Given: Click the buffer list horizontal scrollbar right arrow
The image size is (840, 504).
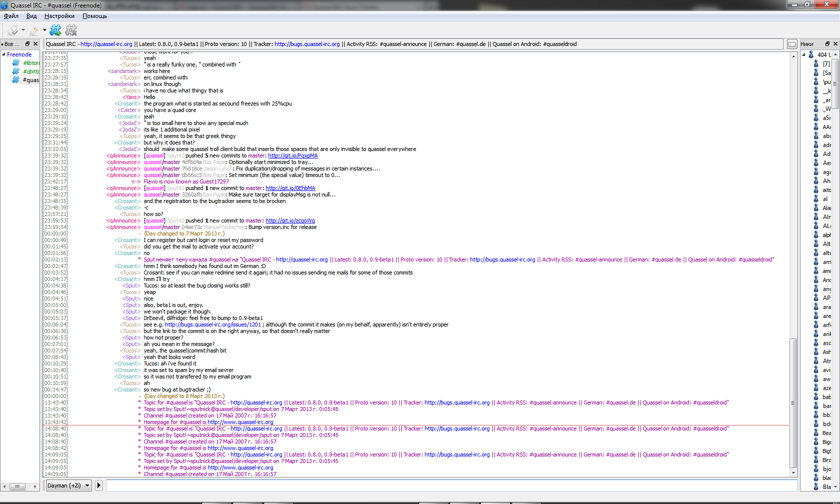Looking at the screenshot, I should tap(35, 486).
